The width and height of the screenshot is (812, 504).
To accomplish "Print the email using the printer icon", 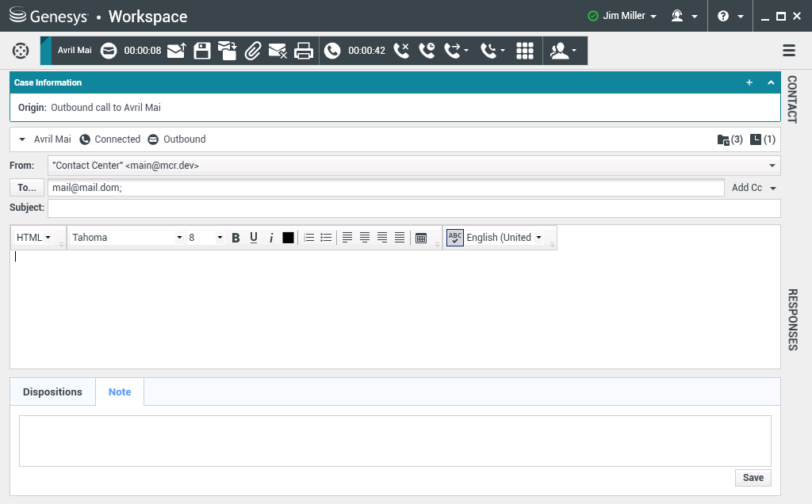I will tap(303, 51).
